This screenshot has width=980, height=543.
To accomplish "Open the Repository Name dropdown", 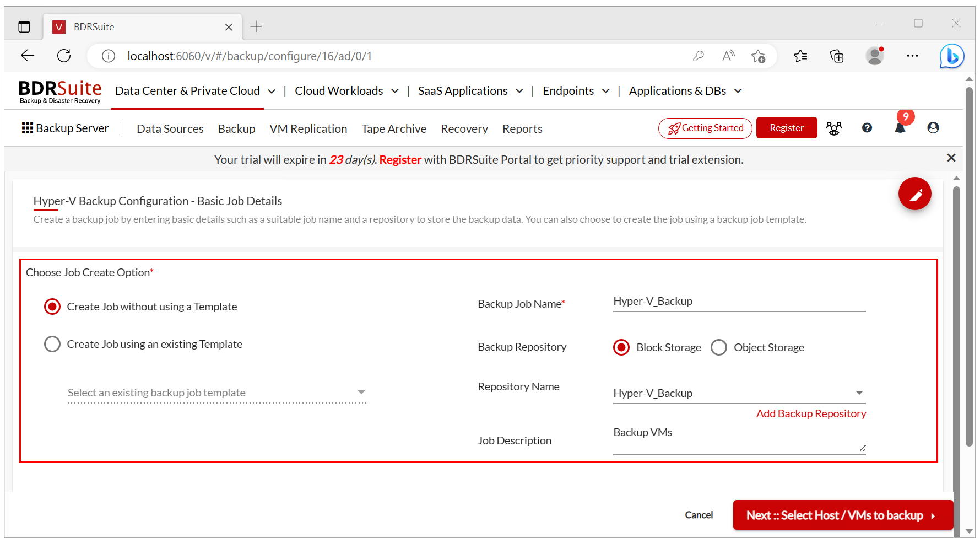I will [739, 393].
